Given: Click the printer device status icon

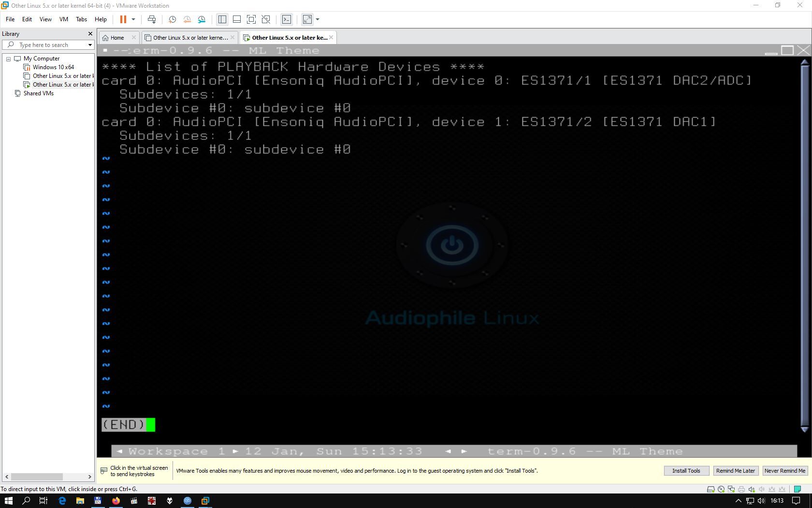Looking at the screenshot, I should 741,489.
